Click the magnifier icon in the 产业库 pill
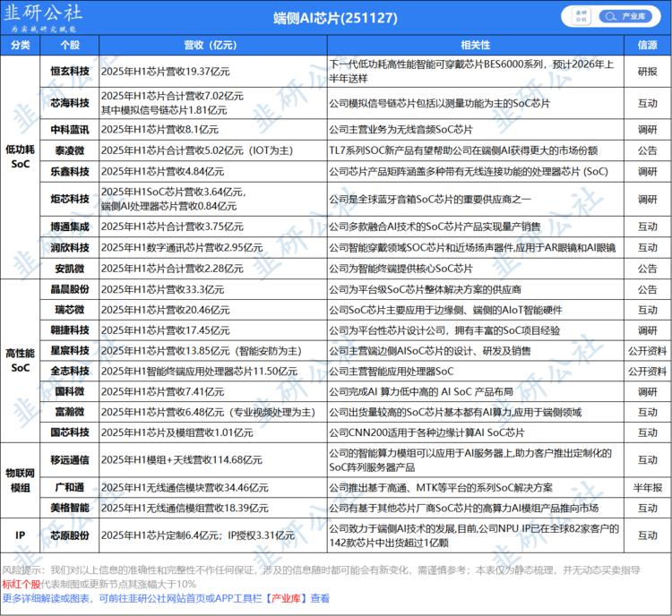The height and width of the screenshot is (616, 672). (x=610, y=17)
